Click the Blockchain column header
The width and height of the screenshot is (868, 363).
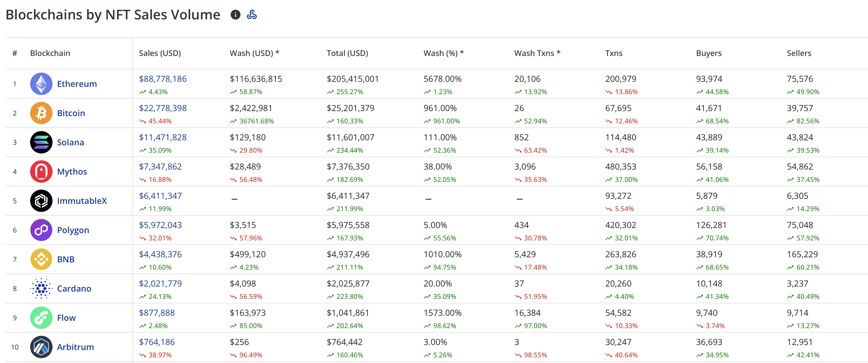point(50,53)
